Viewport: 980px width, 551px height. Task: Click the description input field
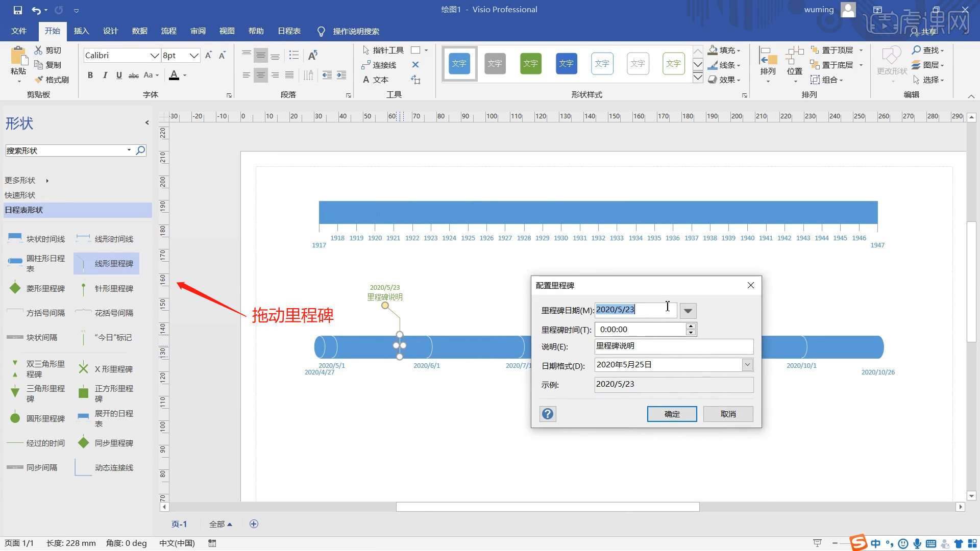(x=674, y=346)
